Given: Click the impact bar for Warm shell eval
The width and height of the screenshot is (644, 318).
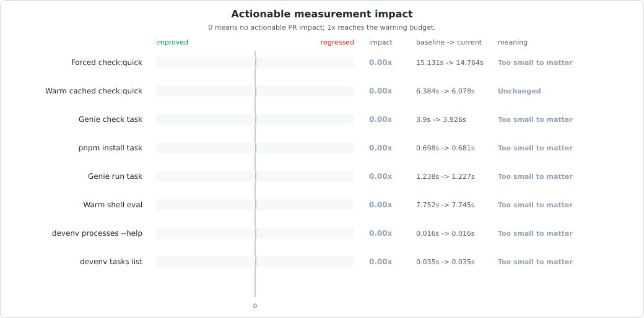Looking at the screenshot, I should [255, 205].
